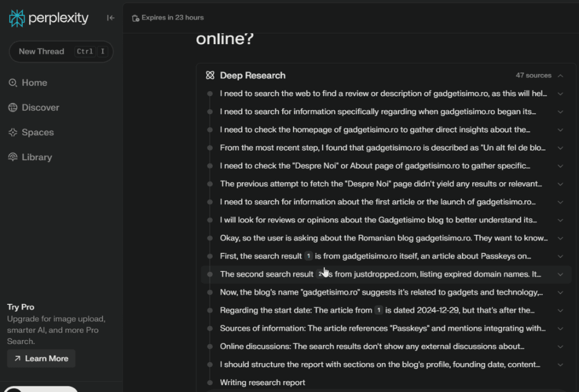Viewport: 579px width, 392px height.
Task: Expand step 'From the most recent step'
Action: (x=560, y=148)
